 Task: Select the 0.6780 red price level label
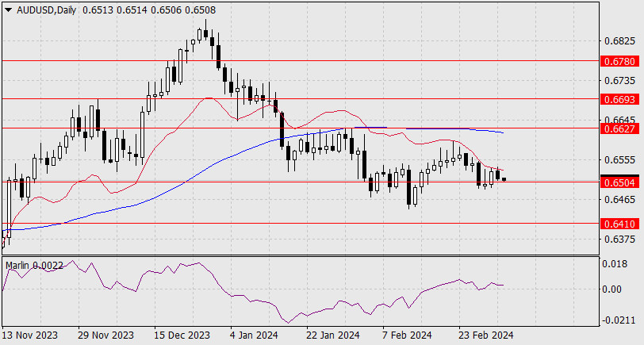click(x=619, y=62)
